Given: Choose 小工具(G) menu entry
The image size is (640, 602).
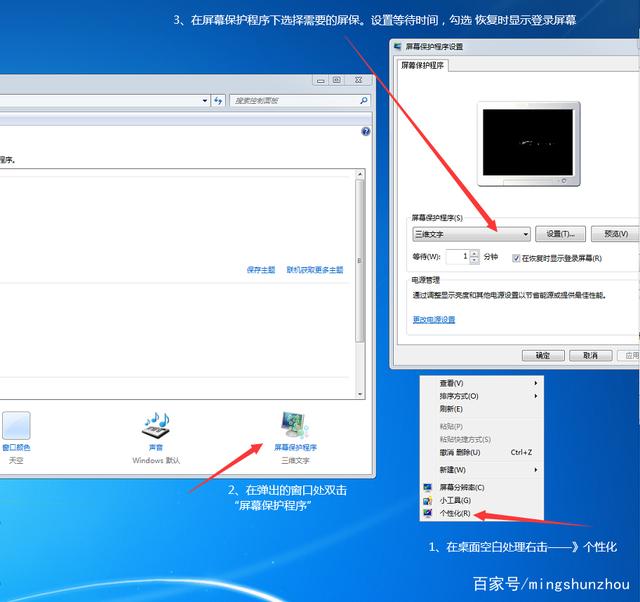Looking at the screenshot, I should pyautogui.click(x=482, y=500).
